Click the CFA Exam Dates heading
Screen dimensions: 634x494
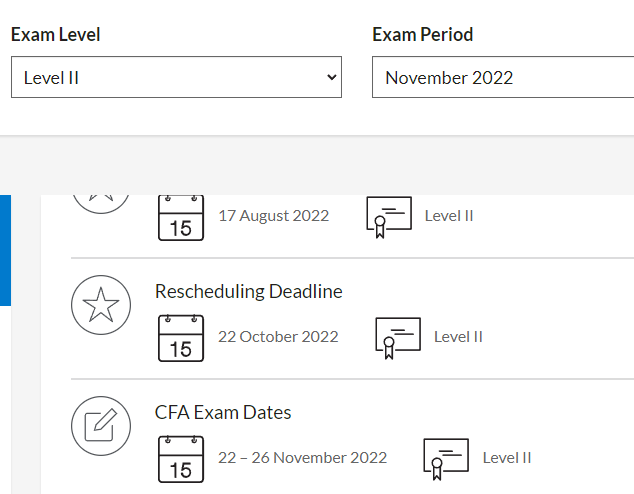(x=223, y=412)
